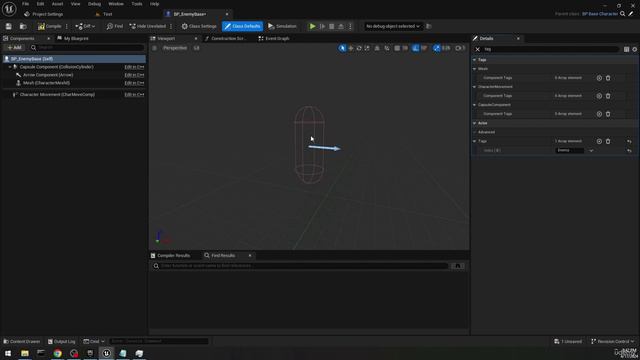Viewport: 640px width, 360px height.
Task: Open Class Settings
Action: tap(199, 26)
